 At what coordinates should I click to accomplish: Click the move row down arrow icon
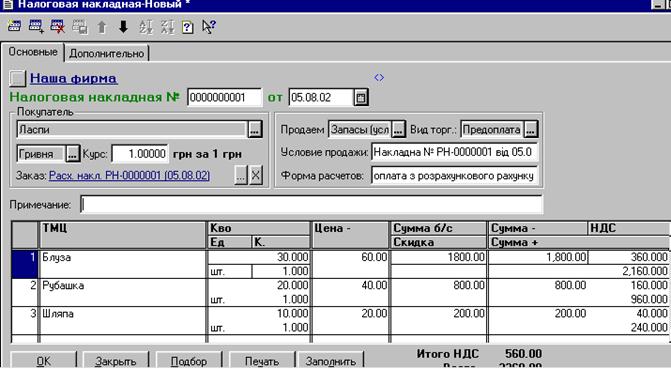[x=123, y=27]
